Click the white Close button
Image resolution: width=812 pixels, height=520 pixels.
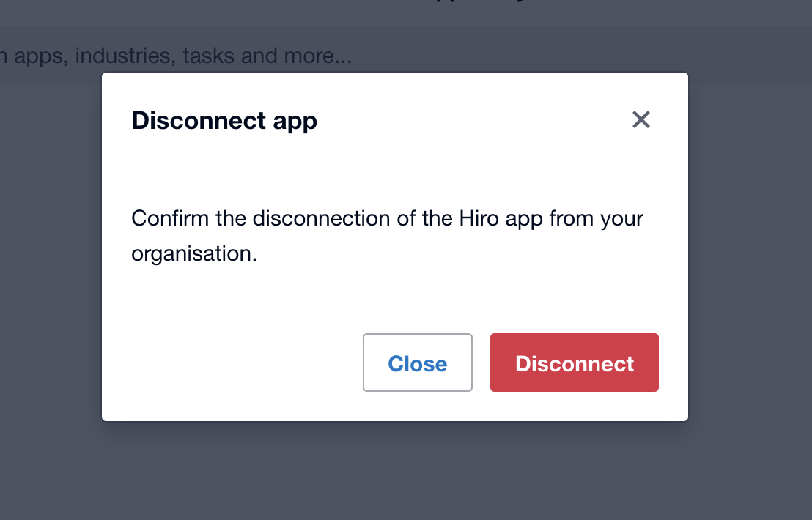pyautogui.click(x=418, y=363)
